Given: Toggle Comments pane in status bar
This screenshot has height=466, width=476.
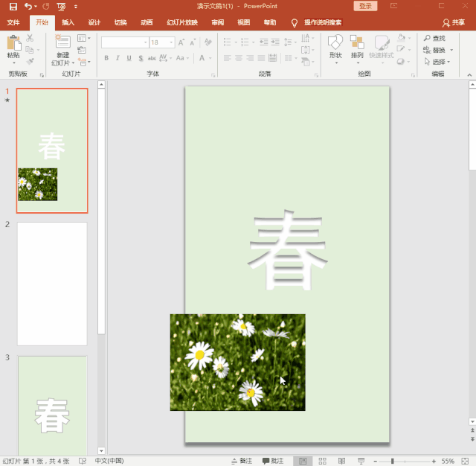Looking at the screenshot, I should pos(273,461).
